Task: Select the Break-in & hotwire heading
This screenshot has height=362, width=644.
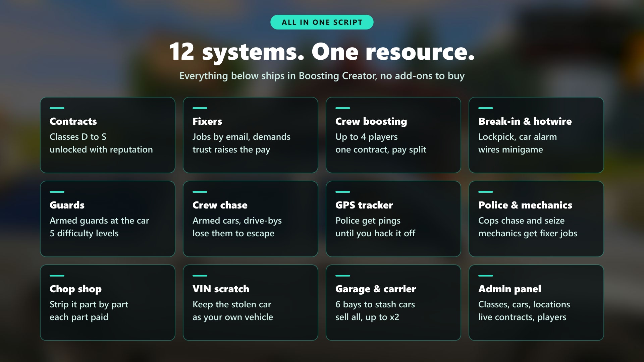Action: [x=525, y=121]
